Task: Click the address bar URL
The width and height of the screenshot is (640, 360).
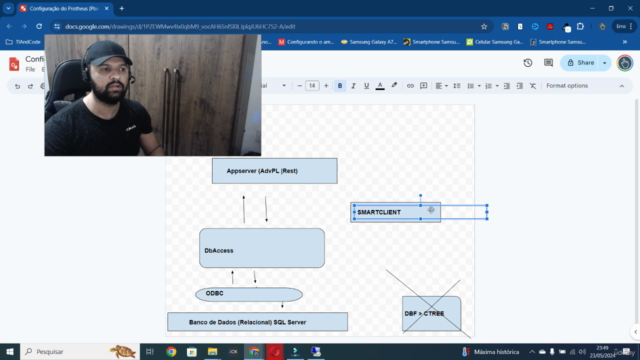Action: point(180,27)
